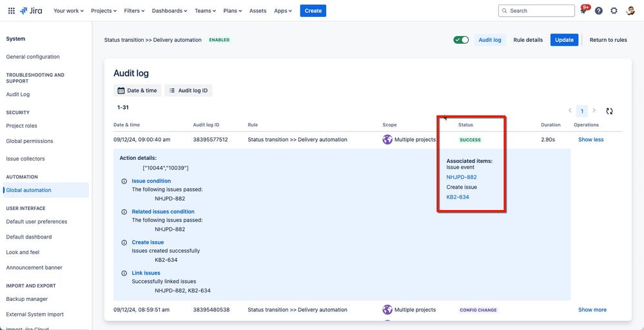Click the Jira logo

pos(31,11)
